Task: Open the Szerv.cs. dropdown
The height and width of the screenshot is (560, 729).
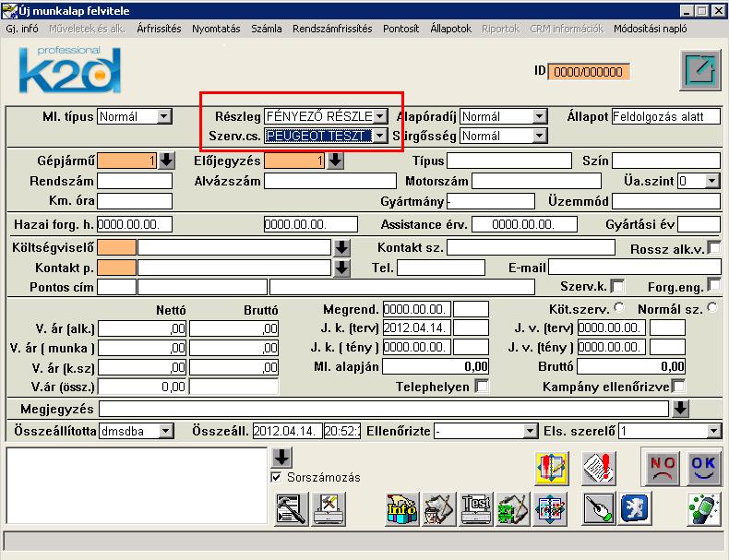Action: coord(380,136)
